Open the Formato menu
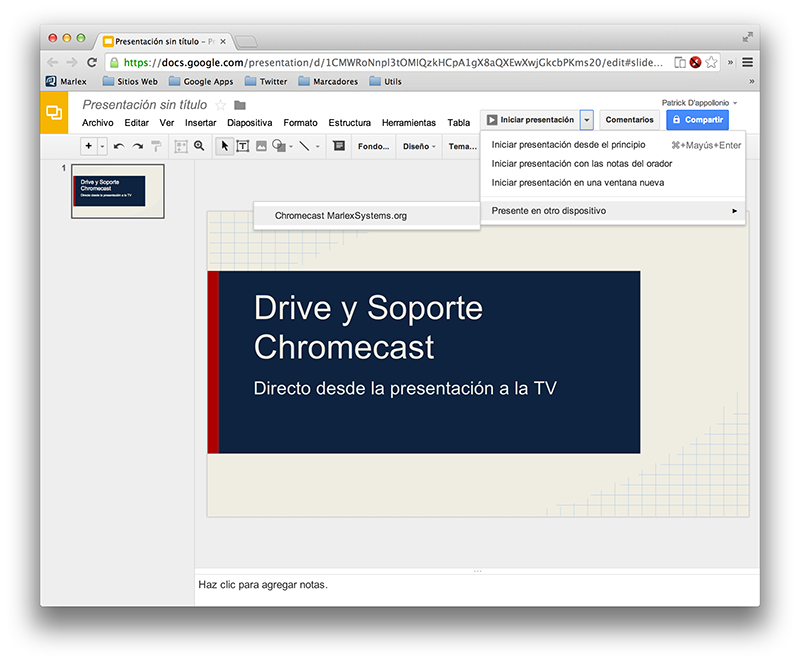The width and height of the screenshot is (800, 662). pyautogui.click(x=301, y=123)
